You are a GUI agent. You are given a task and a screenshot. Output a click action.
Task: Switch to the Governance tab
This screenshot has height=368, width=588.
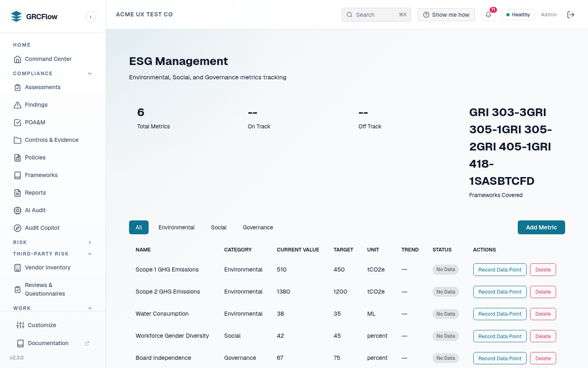[x=258, y=227]
